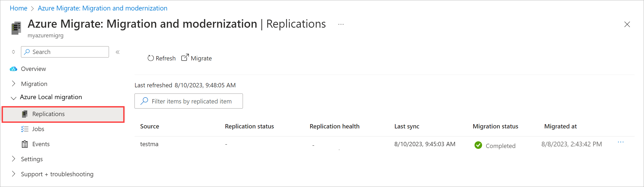Screen dimensions: 644x187
Task: Open the ellipsis menu on the testma row
Action: pyautogui.click(x=621, y=142)
